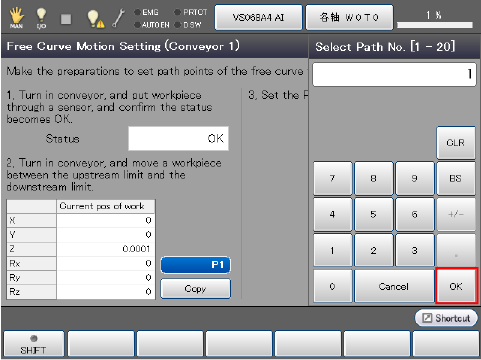Screen dimensions: 481x360
Task: Click Free Curve Motion Setting title
Action: pos(123,46)
